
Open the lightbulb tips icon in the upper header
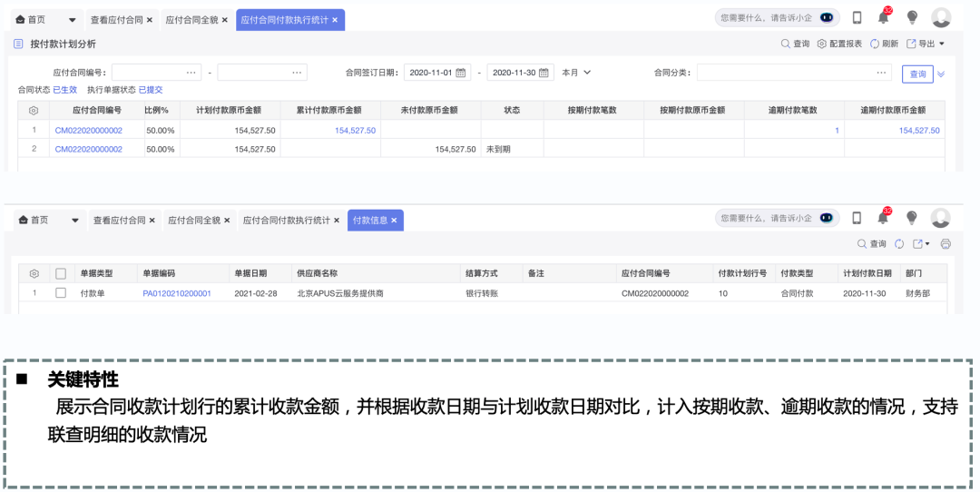click(912, 17)
